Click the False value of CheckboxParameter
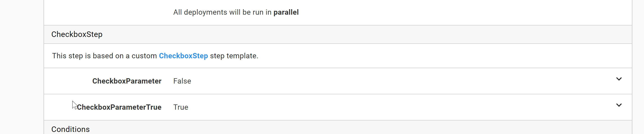 pos(182,81)
